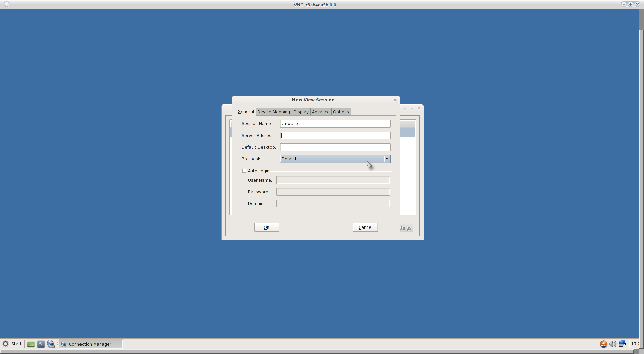Close the New View Session dialog
644x354 pixels.
click(x=395, y=100)
